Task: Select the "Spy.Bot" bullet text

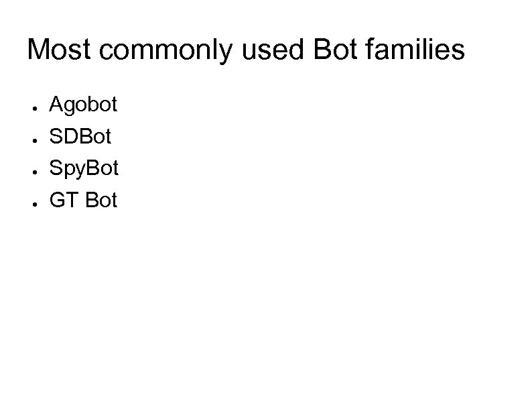Action: [x=84, y=168]
